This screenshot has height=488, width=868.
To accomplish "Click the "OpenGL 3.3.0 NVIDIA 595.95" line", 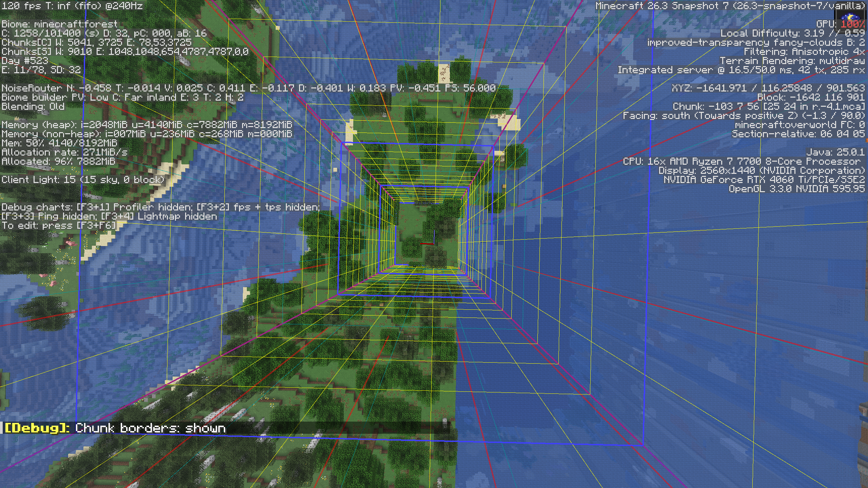I will pos(797,189).
